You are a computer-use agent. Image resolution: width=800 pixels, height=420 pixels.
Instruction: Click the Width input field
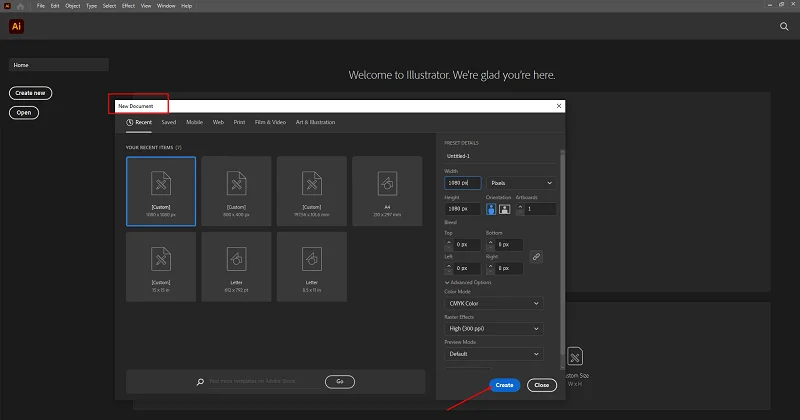[463, 183]
